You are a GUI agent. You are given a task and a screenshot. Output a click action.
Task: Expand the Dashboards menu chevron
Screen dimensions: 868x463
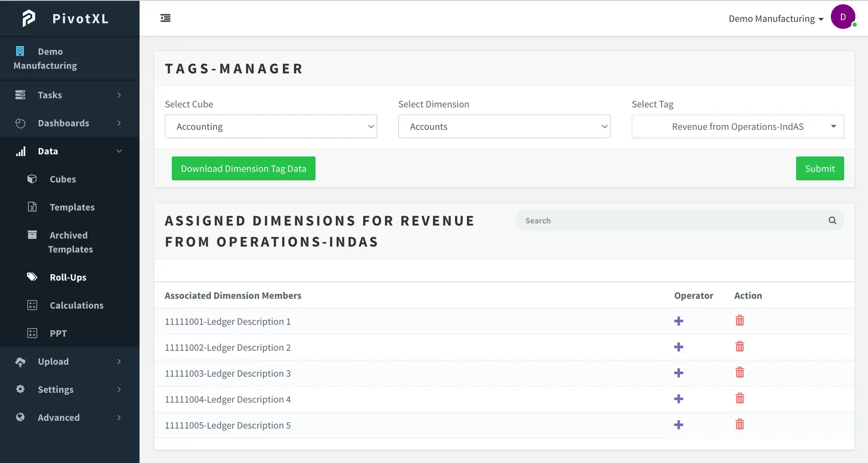[x=119, y=123]
